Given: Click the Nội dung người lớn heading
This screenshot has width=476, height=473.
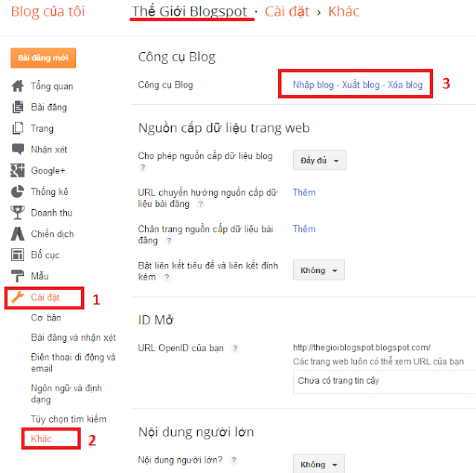Looking at the screenshot, I should point(196,431).
